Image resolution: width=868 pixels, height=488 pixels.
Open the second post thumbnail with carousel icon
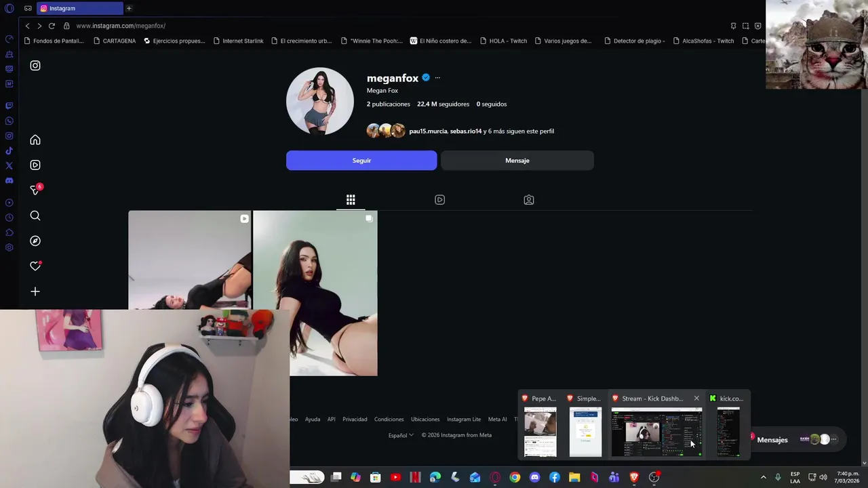[315, 293]
